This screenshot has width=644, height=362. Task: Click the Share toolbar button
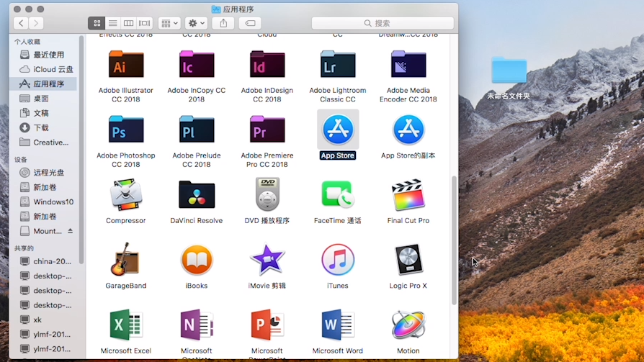click(223, 24)
